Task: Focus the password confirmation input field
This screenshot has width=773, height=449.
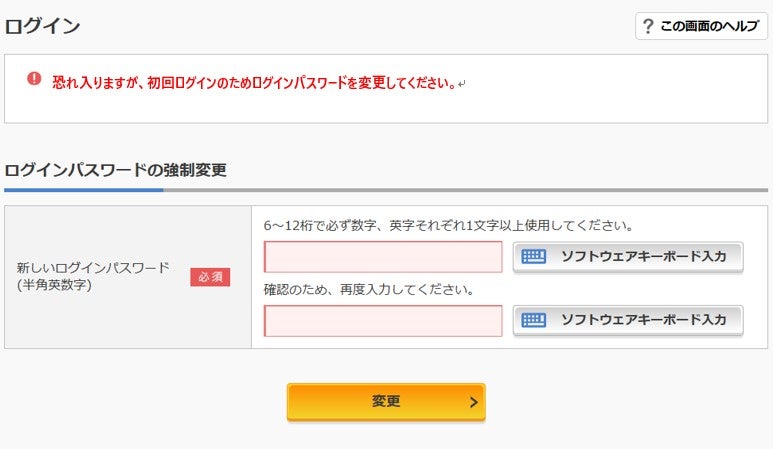Action: (383, 321)
